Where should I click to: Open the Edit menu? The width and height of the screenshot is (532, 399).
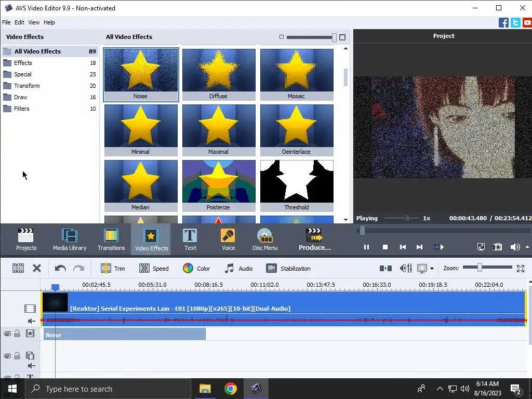(19, 22)
